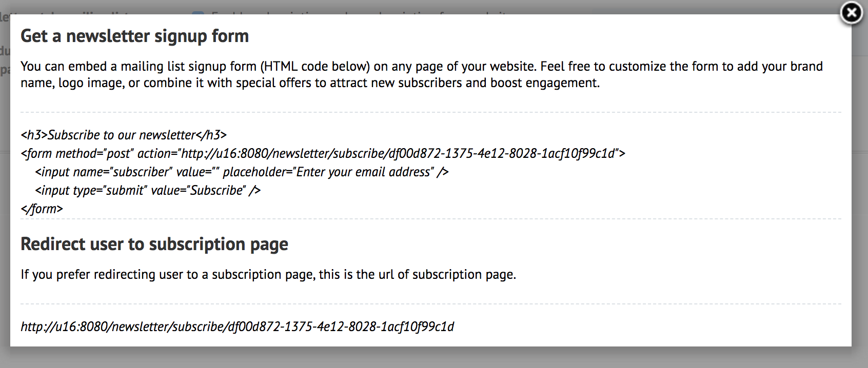Click the embed instructions paragraph text
The image size is (868, 368).
[422, 74]
